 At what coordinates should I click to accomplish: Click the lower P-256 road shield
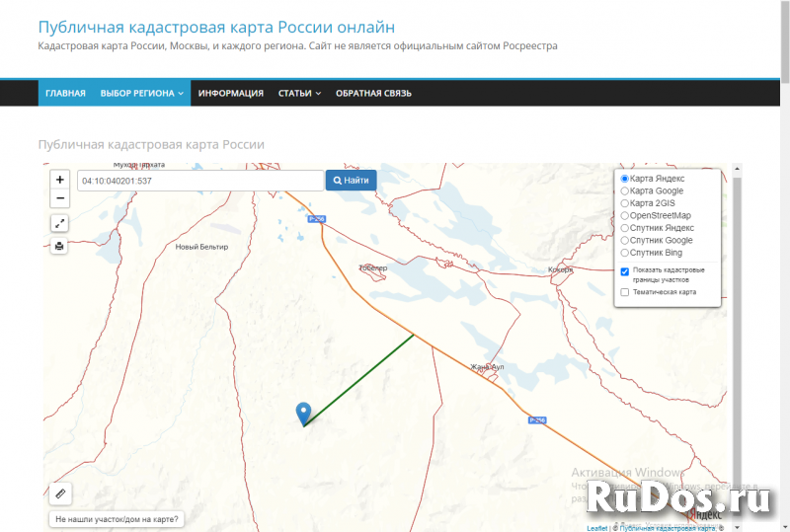pos(537,420)
